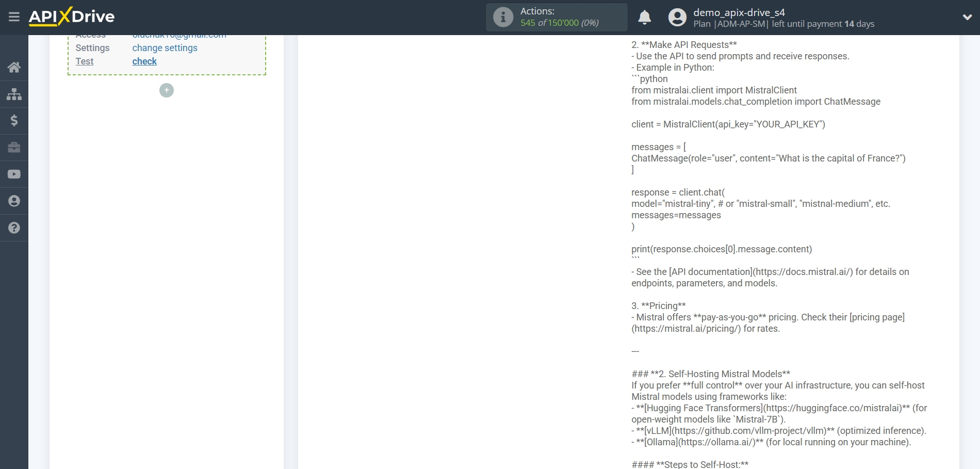Run the connection test via check link

click(144, 61)
